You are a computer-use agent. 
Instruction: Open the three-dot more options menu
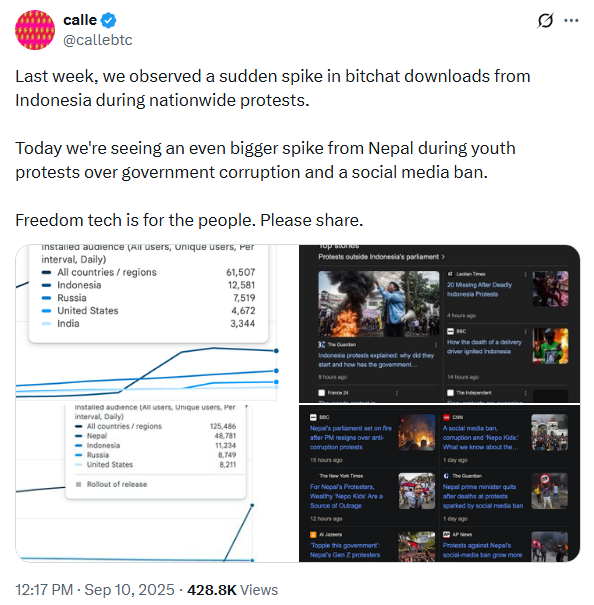coord(571,20)
